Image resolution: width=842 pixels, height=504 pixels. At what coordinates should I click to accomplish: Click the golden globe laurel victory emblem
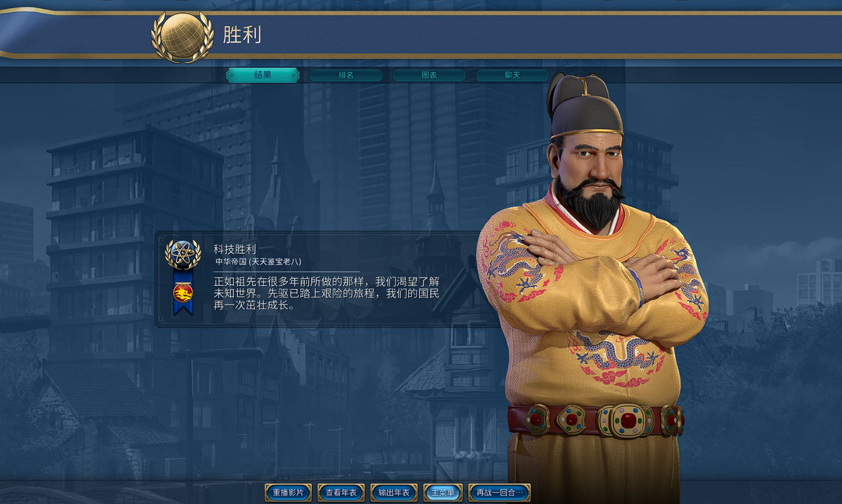click(x=182, y=36)
